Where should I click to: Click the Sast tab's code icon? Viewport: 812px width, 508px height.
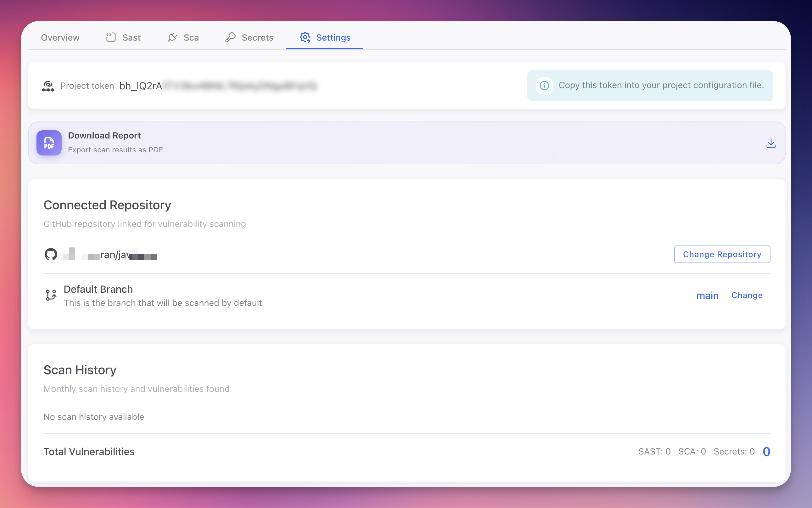click(x=111, y=37)
